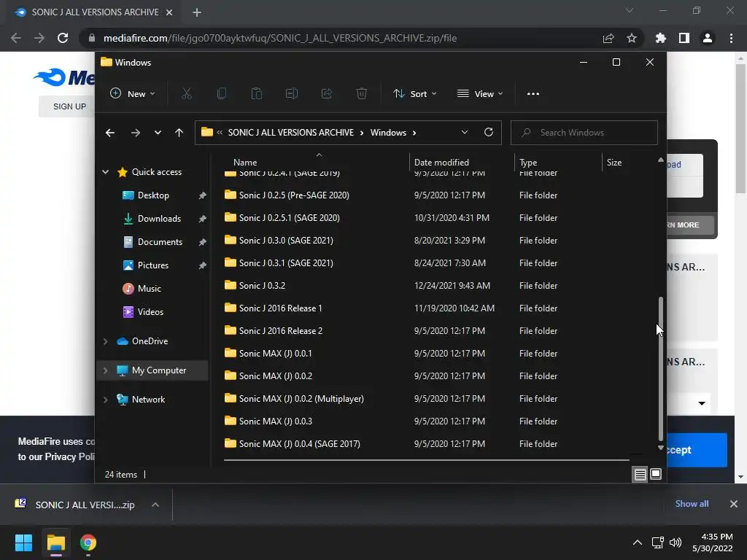Viewport: 747px width, 560px height.
Task: Click SONIC J ALL VERSIONS ARCHIVE breadcrumb
Action: 290,133
